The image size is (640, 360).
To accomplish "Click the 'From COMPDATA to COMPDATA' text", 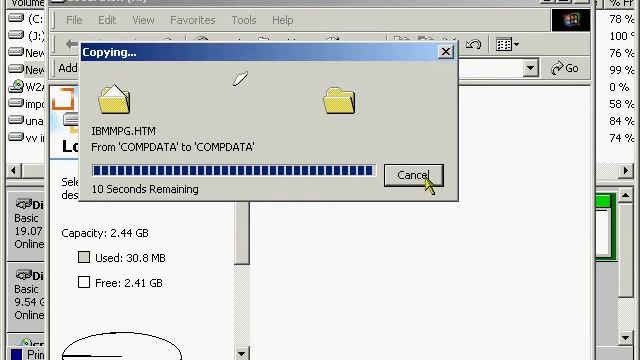I will click(173, 147).
